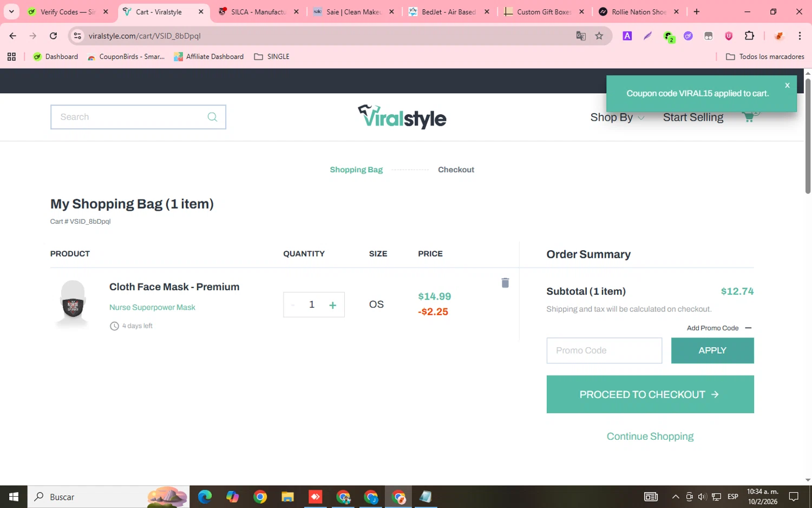Click the page vertical scrollbar thumb
Screen dimensions: 812x508
808,135
